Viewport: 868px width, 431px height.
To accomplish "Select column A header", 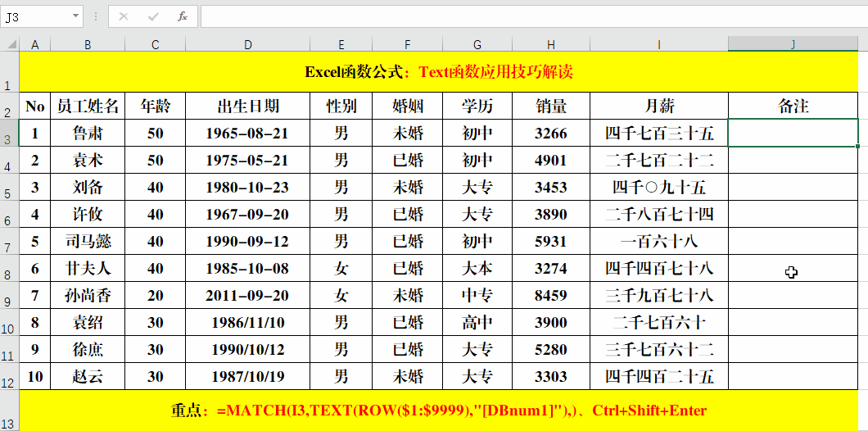I will coord(35,44).
